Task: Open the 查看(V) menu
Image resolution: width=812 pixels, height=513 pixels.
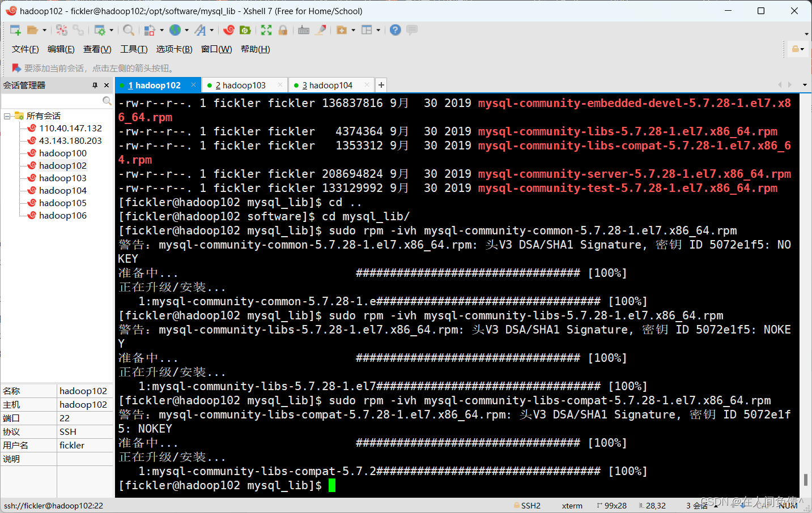Action: tap(97, 49)
